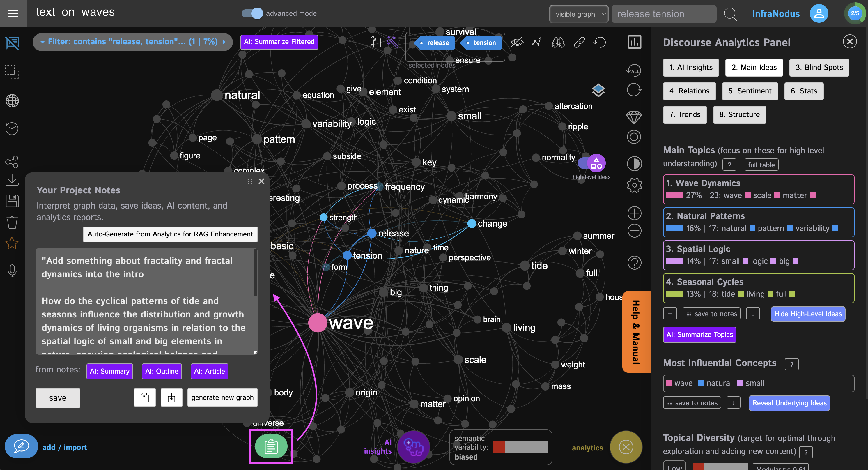Click the graph layers icon
Screen dimensions: 868x470
pyautogui.click(x=598, y=90)
